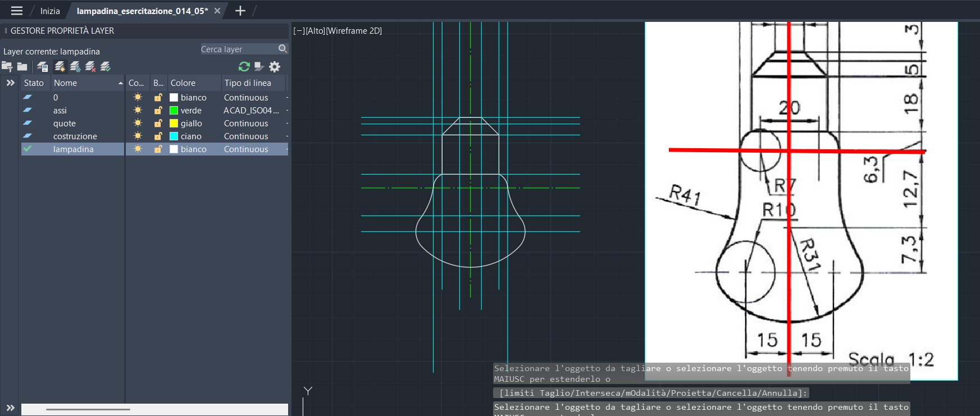980x416 pixels.
Task: Toggle the lock icon of layer costruzione
Action: pos(158,136)
